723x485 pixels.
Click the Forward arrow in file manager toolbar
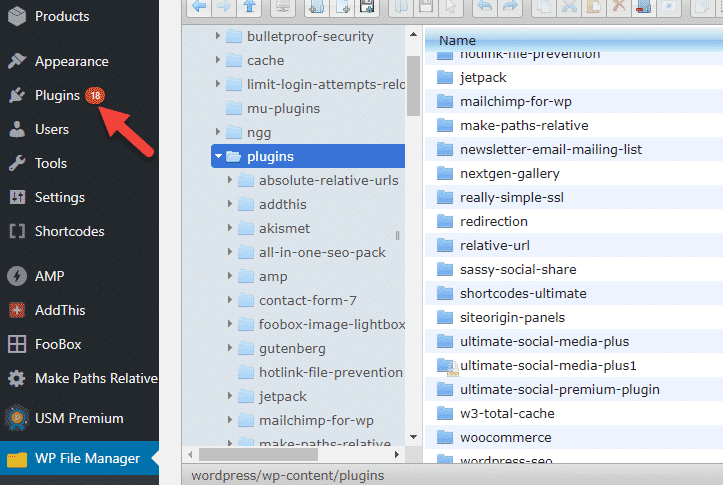click(224, 6)
